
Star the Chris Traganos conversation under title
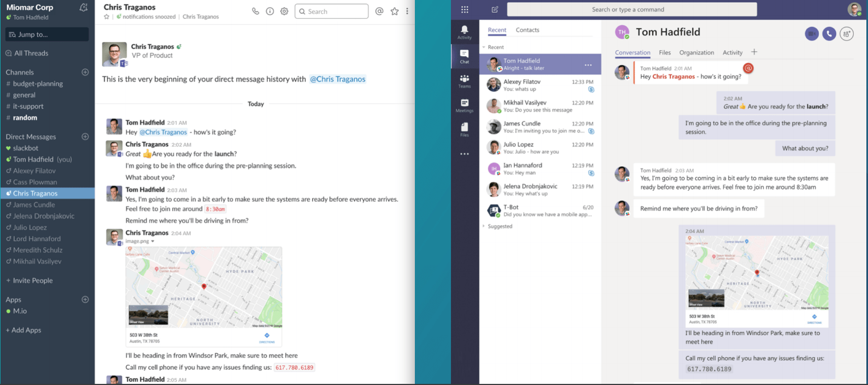107,17
